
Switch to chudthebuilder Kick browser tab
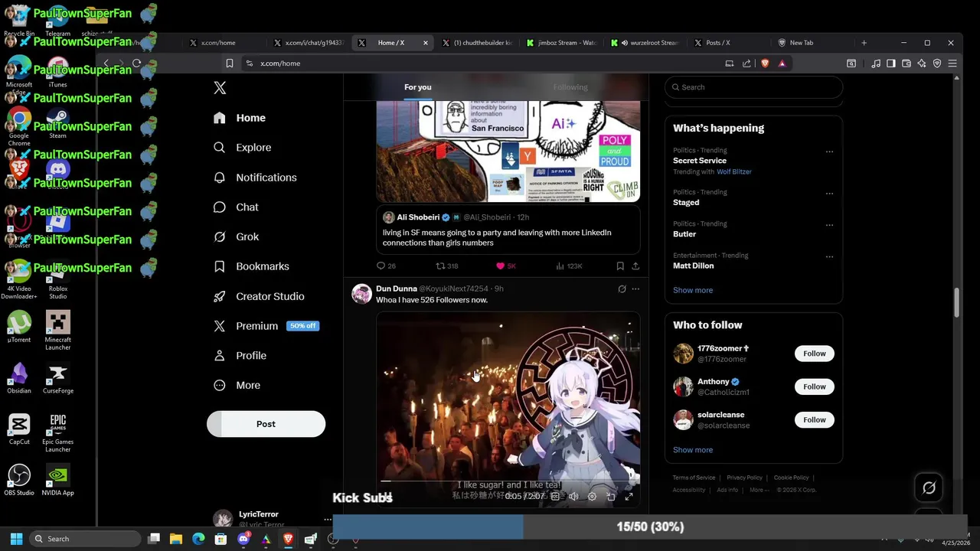click(x=477, y=43)
